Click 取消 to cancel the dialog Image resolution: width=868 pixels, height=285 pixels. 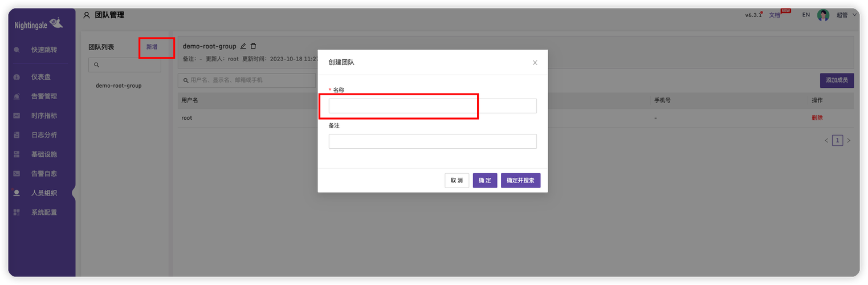(x=457, y=181)
